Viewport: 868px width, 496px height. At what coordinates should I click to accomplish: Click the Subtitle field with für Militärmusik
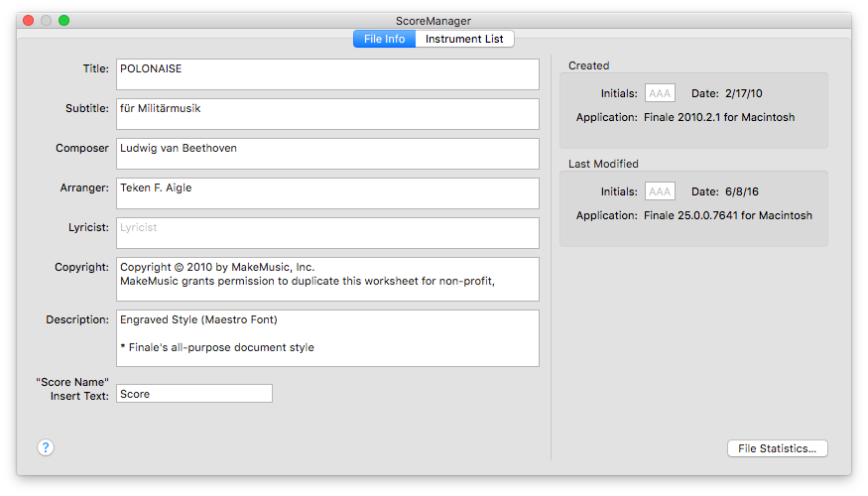point(327,114)
